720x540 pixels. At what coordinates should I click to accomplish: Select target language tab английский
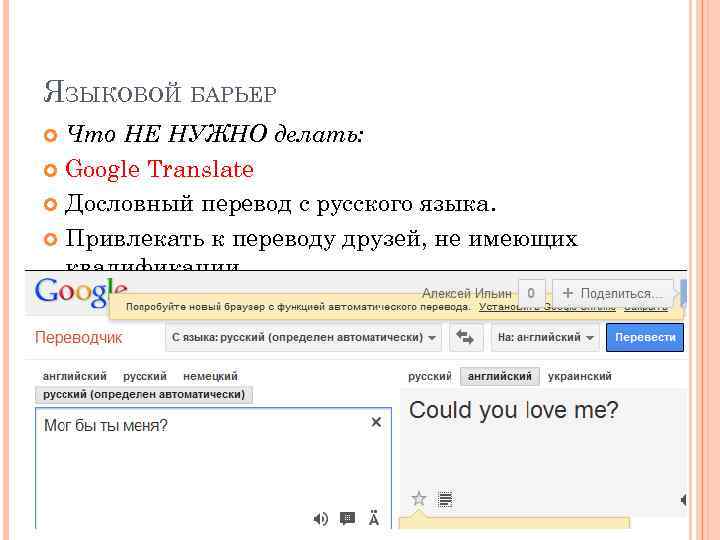pos(500,376)
